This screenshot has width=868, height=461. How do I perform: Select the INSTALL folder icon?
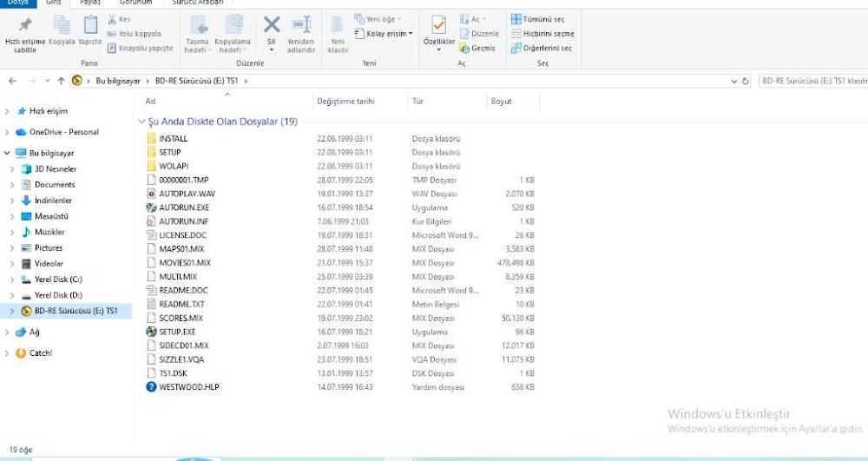151,138
